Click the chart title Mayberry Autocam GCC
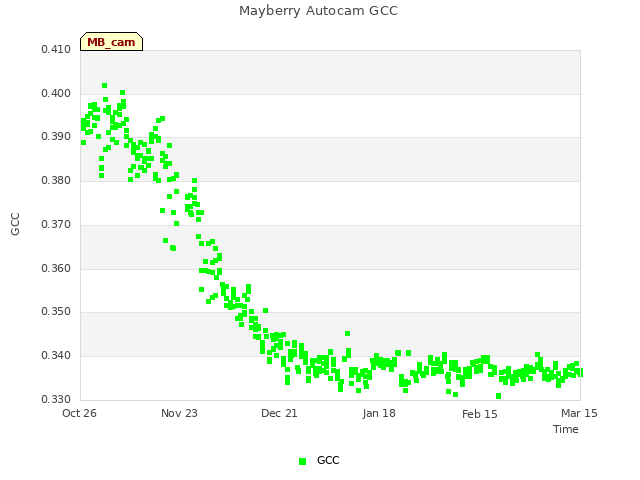 click(x=318, y=11)
